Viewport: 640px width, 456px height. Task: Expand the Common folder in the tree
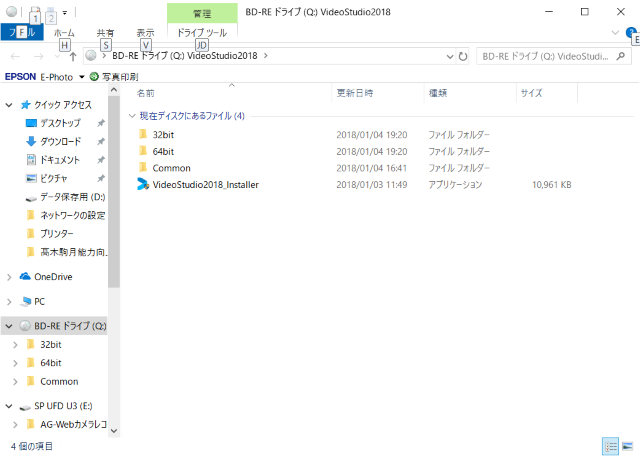pos(15,382)
